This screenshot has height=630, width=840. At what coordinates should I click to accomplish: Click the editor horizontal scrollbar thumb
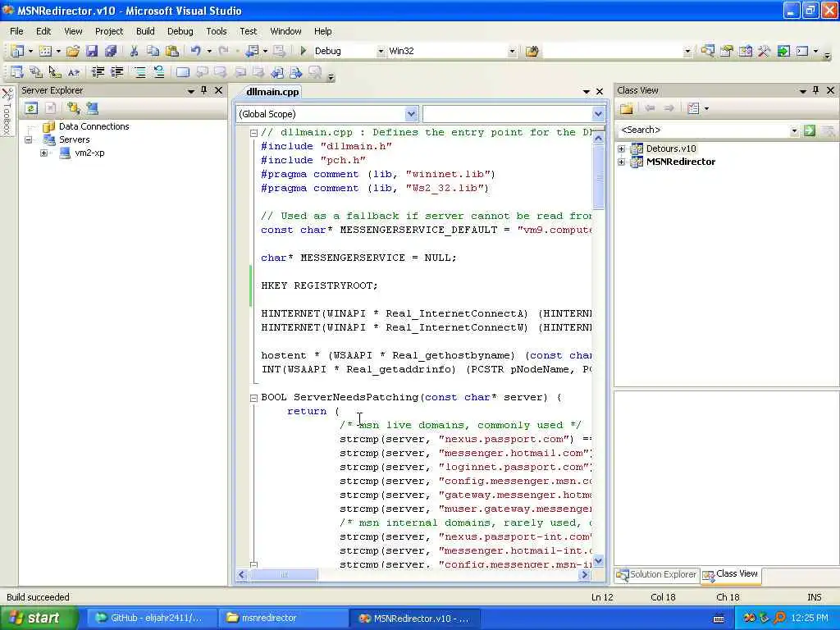point(283,575)
